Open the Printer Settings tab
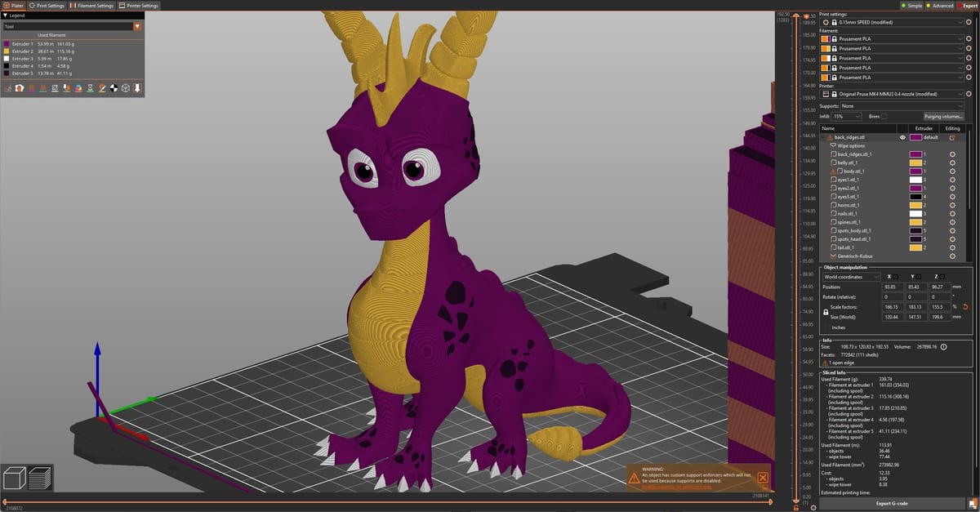This screenshot has width=980, height=512. (x=140, y=5)
